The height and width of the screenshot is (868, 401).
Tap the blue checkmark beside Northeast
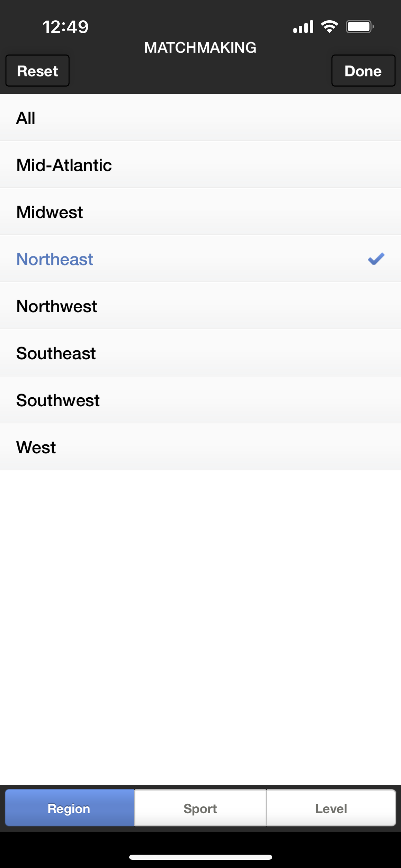(x=376, y=259)
